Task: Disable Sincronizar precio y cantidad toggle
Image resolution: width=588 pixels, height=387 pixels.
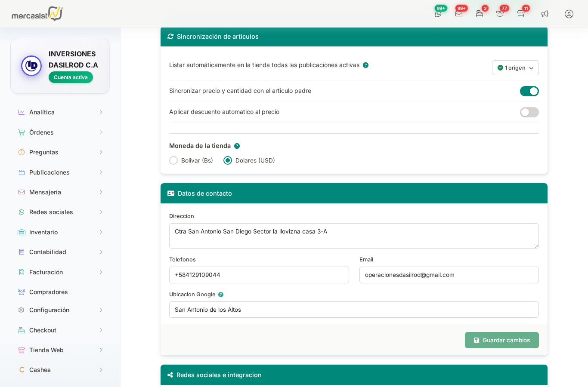Action: pos(529,91)
